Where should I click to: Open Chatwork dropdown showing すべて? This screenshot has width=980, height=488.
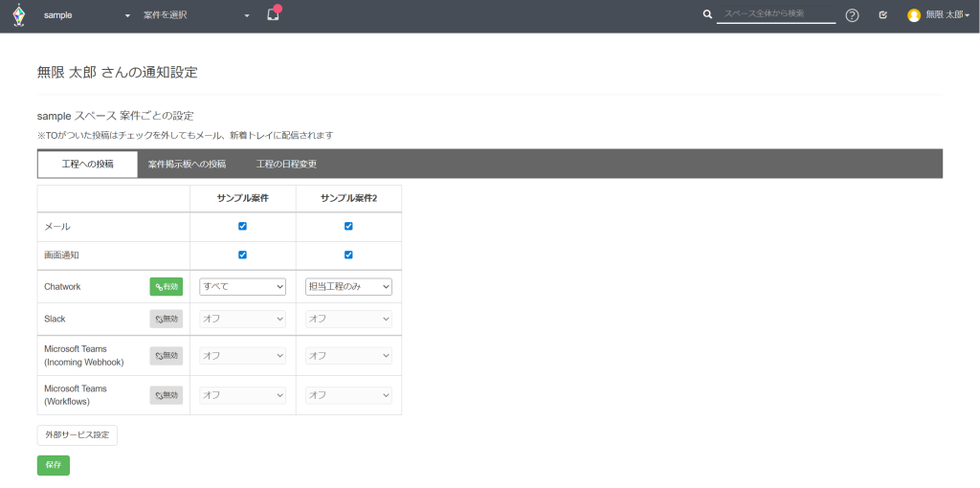click(x=242, y=286)
